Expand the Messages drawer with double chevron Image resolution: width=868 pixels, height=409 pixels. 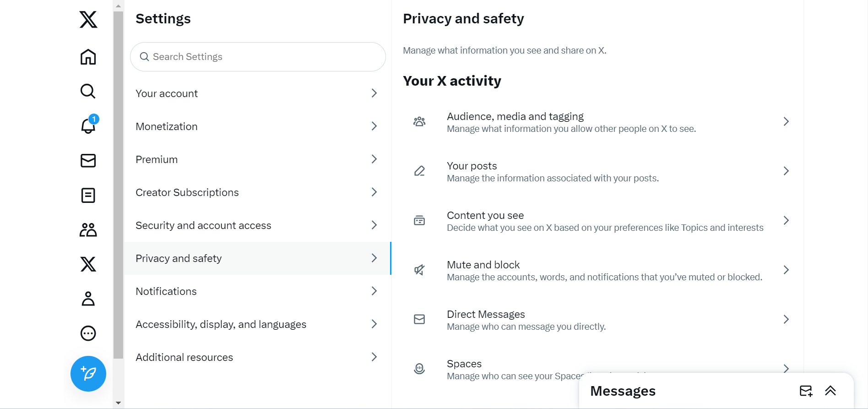pos(830,391)
